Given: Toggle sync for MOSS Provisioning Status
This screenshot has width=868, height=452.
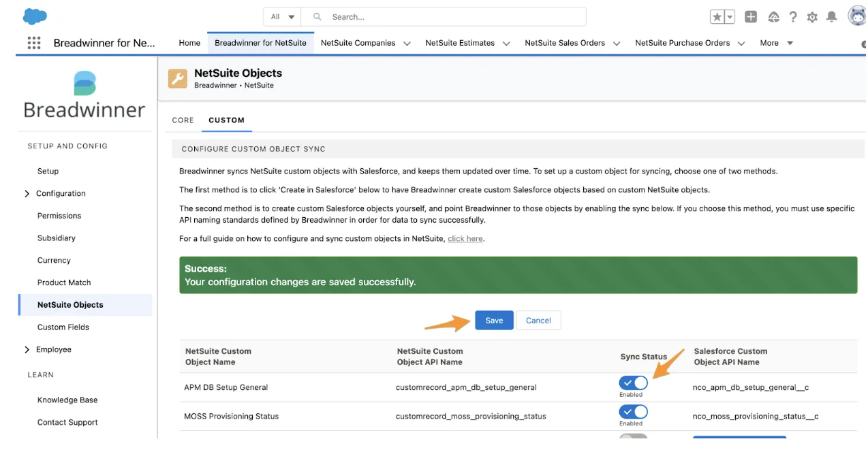Looking at the screenshot, I should (x=634, y=412).
